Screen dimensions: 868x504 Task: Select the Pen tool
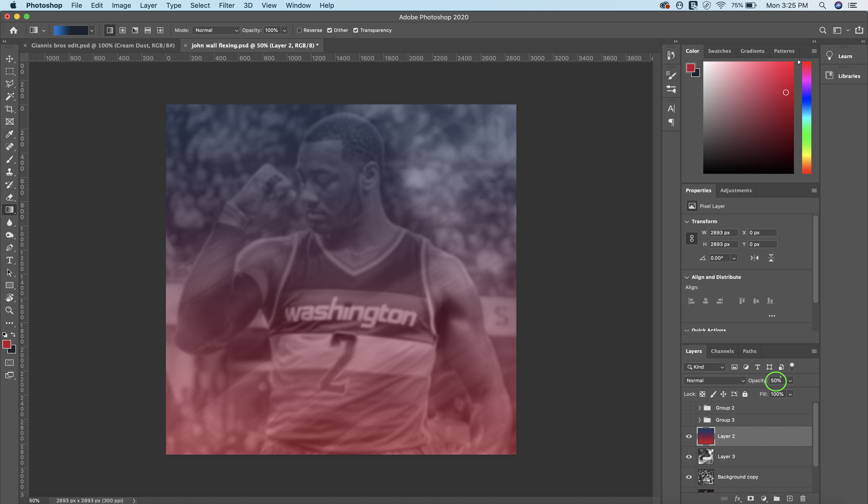click(x=10, y=248)
